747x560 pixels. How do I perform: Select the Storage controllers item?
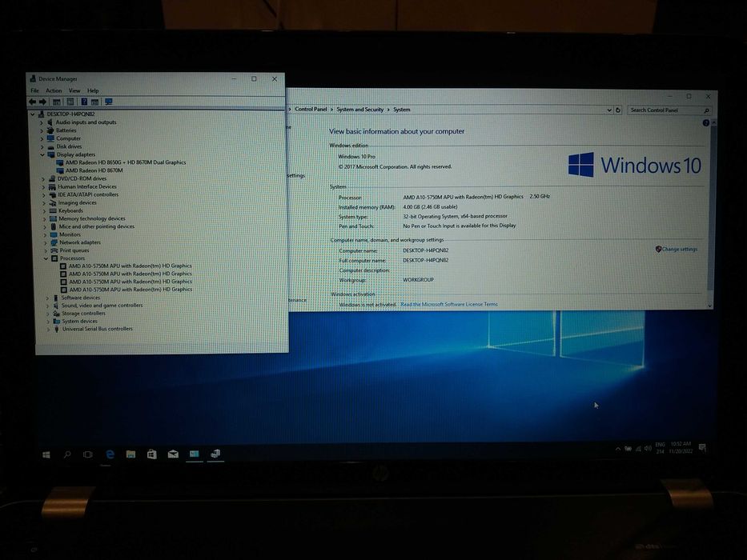pos(83,314)
